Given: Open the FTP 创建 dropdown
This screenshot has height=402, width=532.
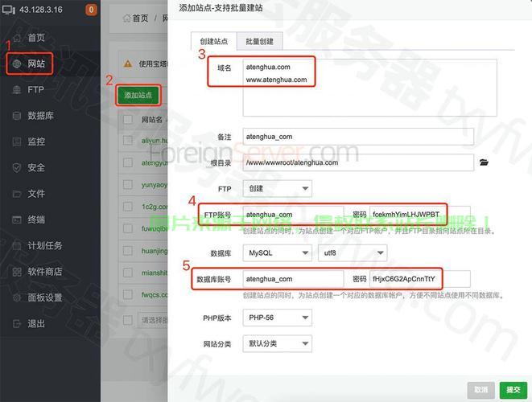Looking at the screenshot, I should tap(277, 188).
